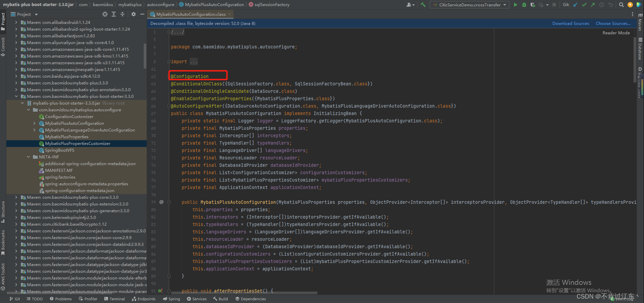The height and width of the screenshot is (303, 644).
Task: Expand Maven com.alibaba:fastjson:1.2.83 node
Action: click(16, 36)
